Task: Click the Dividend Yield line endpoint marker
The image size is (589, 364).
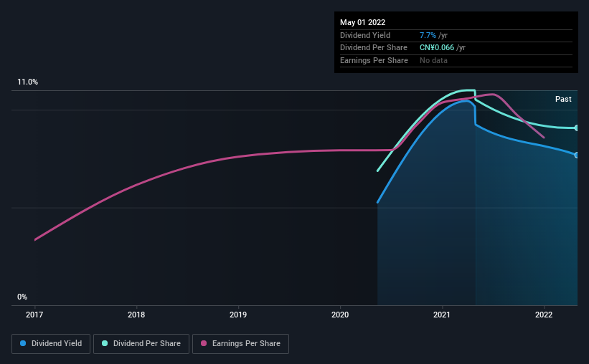Action: click(x=577, y=155)
